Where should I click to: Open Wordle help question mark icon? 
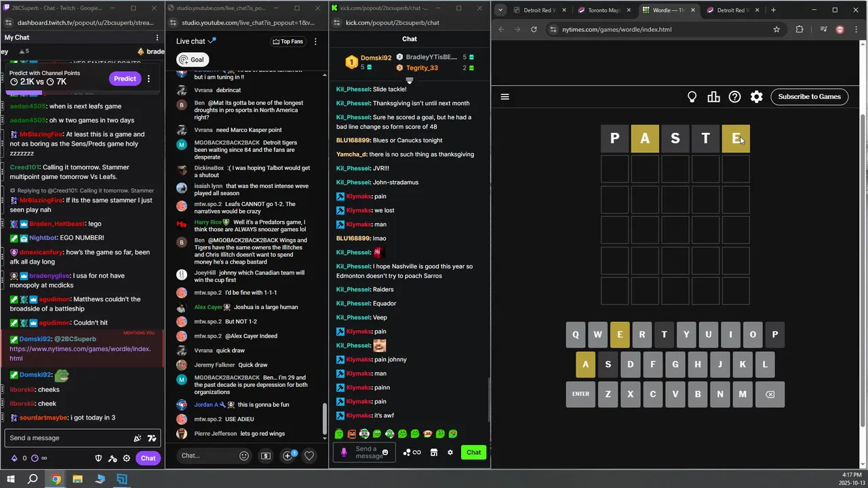click(734, 97)
